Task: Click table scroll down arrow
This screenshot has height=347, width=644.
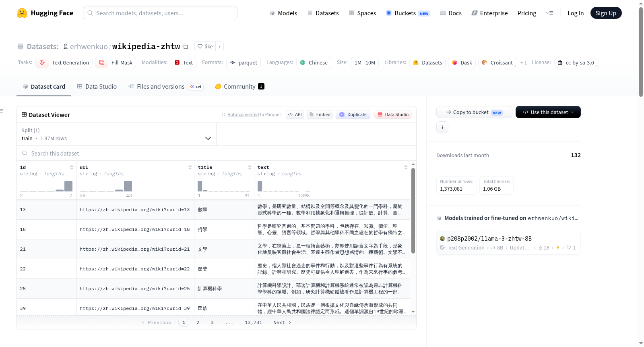Action: pyautogui.click(x=413, y=312)
